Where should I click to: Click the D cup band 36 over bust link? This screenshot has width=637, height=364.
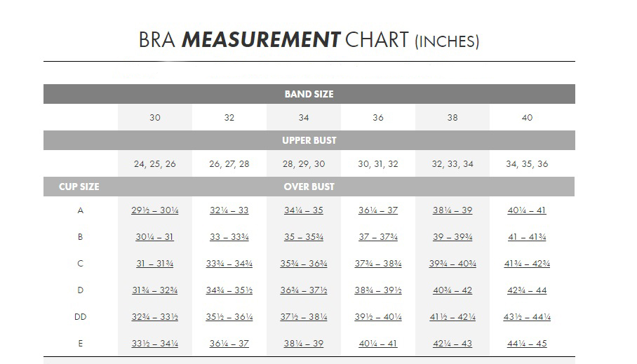click(x=378, y=290)
